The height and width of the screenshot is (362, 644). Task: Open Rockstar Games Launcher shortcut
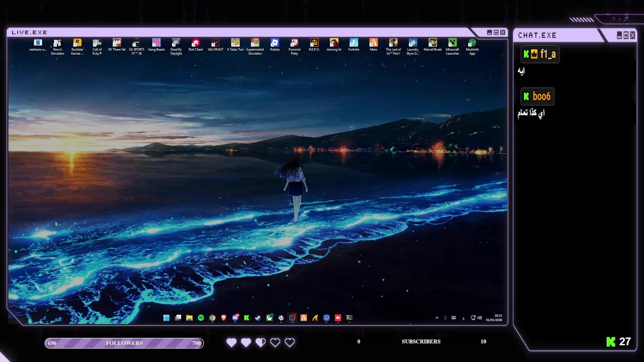point(77,47)
